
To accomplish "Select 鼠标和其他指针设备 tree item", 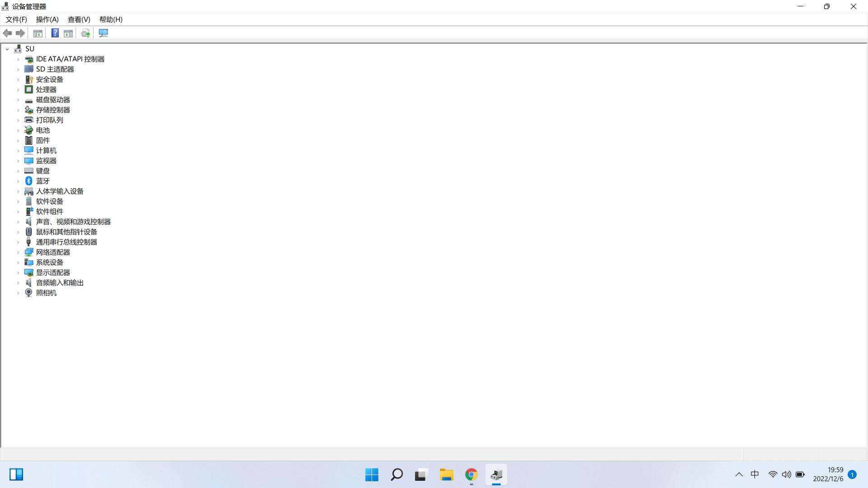I will (66, 232).
